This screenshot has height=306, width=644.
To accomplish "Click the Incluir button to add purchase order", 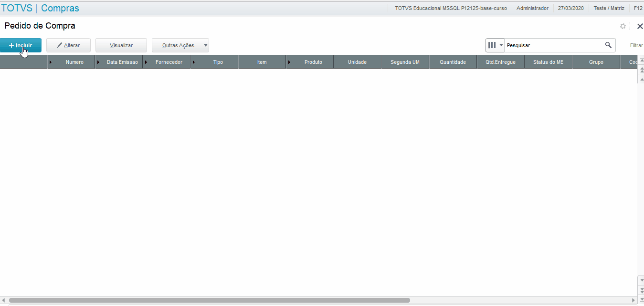I will tap(21, 45).
